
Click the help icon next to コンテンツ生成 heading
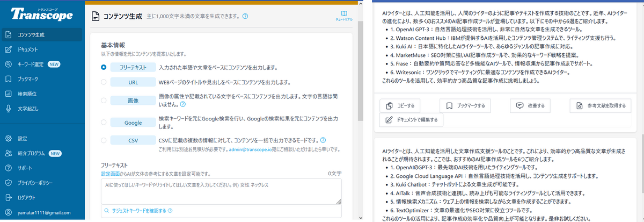(x=245, y=16)
